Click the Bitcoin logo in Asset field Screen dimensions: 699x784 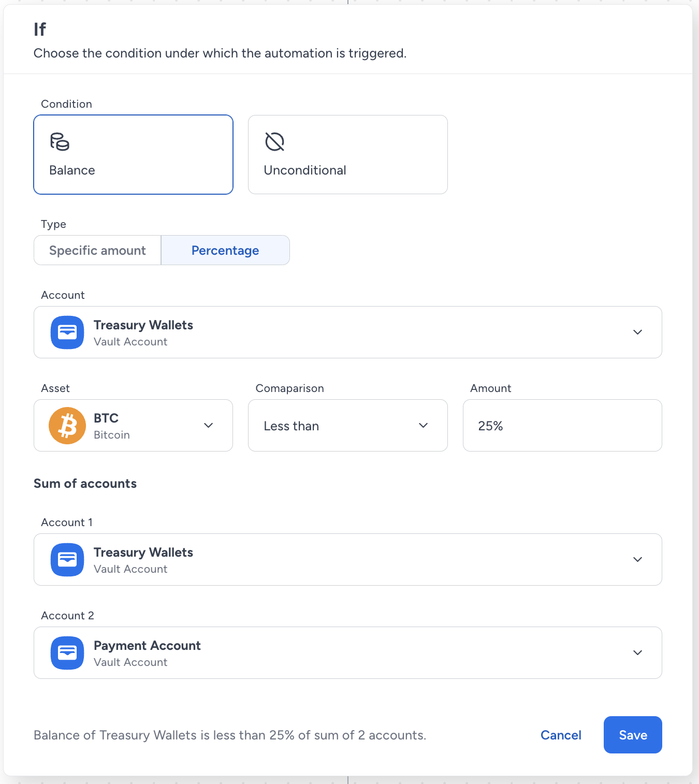(67, 426)
